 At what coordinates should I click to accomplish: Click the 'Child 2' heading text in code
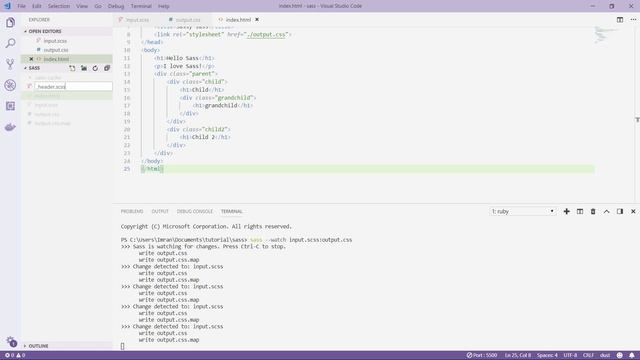(x=203, y=137)
